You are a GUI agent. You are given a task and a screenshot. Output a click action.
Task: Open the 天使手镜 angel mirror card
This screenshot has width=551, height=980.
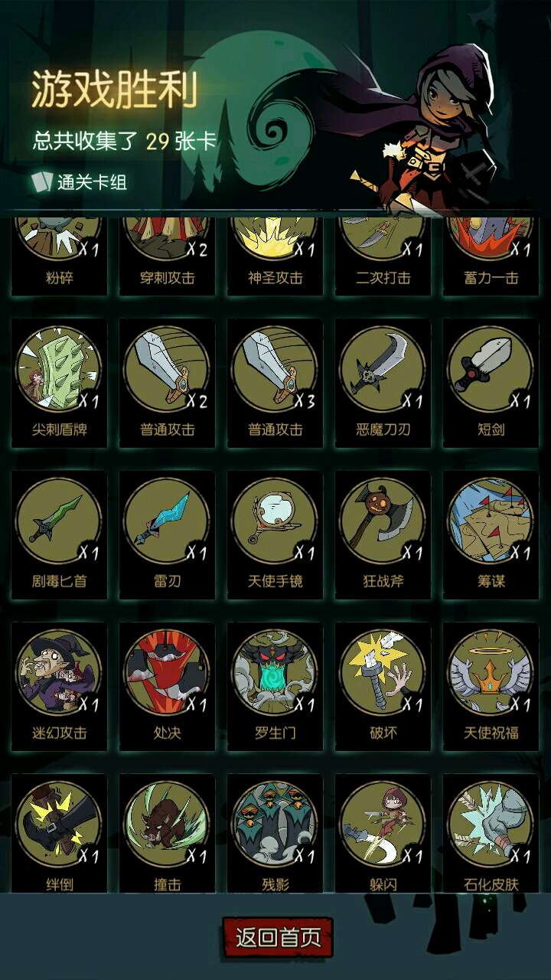(x=275, y=534)
